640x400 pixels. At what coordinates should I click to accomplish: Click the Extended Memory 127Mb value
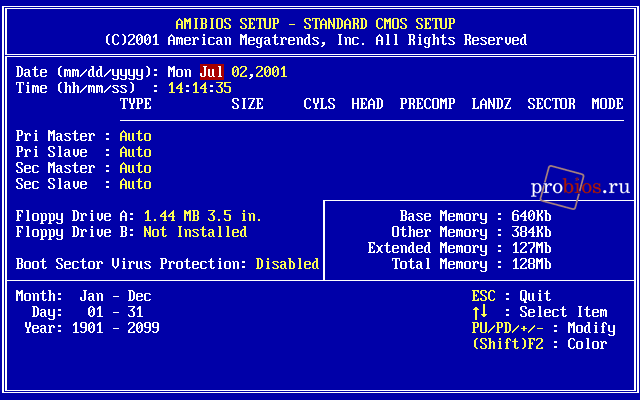(531, 248)
